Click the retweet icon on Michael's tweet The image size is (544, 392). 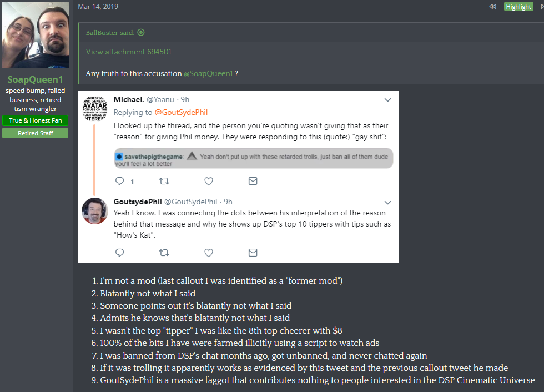click(x=164, y=181)
